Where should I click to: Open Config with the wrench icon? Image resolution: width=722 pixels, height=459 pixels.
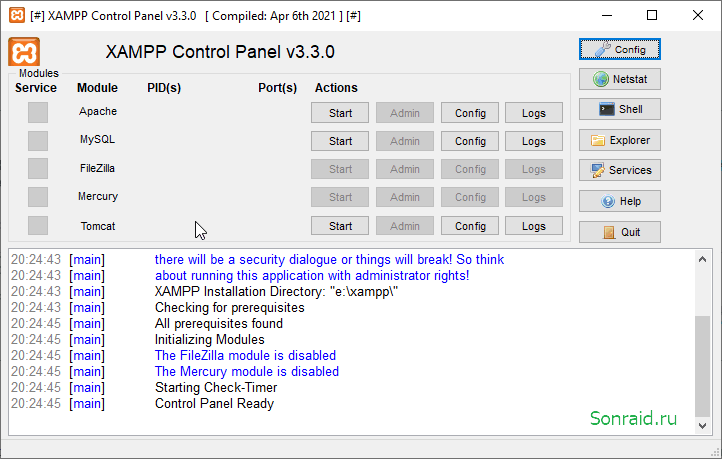pyautogui.click(x=619, y=49)
